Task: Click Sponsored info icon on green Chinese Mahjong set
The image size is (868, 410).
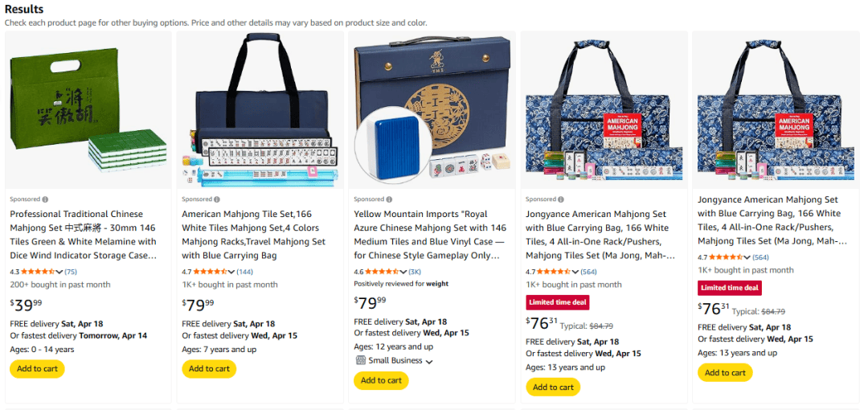Action: click(x=45, y=199)
